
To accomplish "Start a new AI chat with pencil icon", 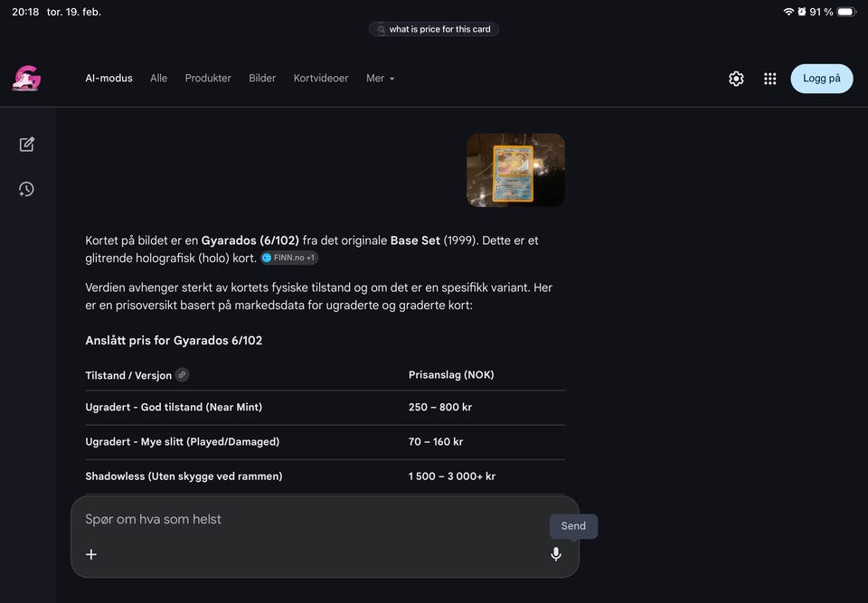I will 26,145.
